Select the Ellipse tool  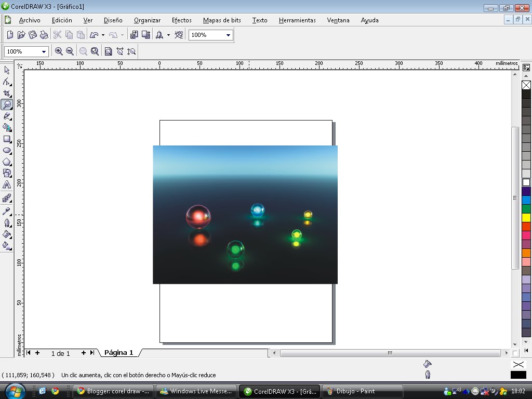(7, 151)
